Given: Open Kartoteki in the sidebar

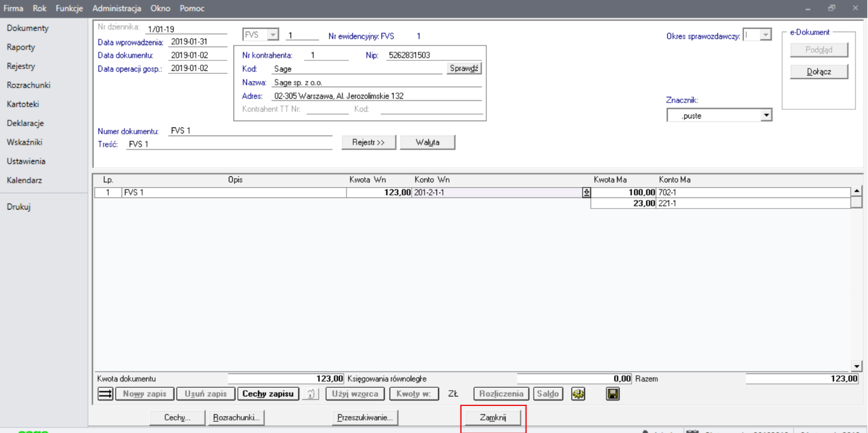Looking at the screenshot, I should point(23,104).
